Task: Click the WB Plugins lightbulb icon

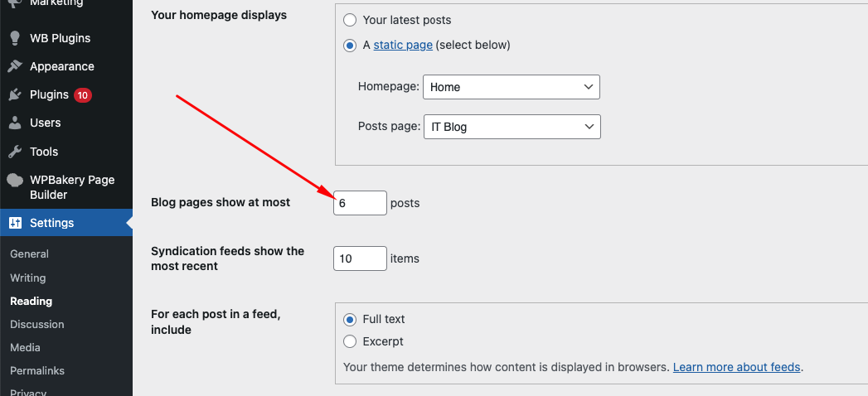Action: 15,38
